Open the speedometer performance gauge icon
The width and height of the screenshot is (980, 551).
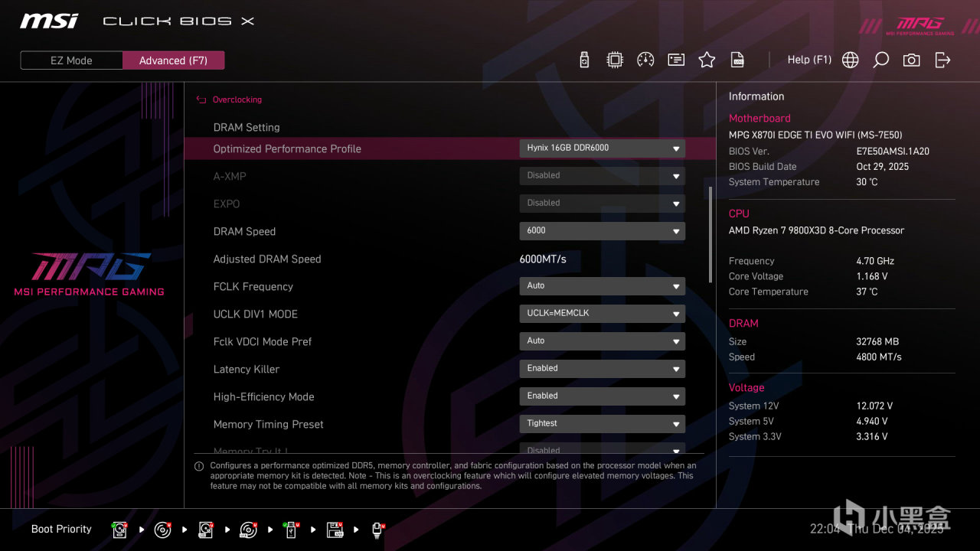[x=645, y=60]
